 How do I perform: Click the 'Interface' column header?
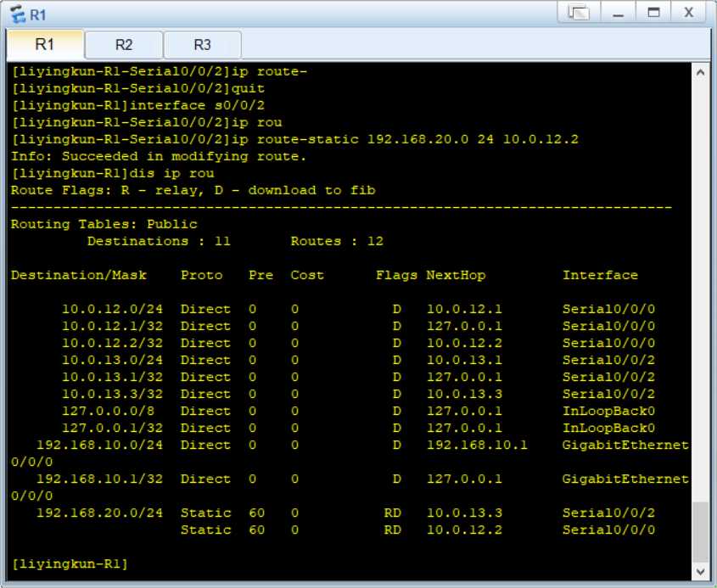click(600, 275)
